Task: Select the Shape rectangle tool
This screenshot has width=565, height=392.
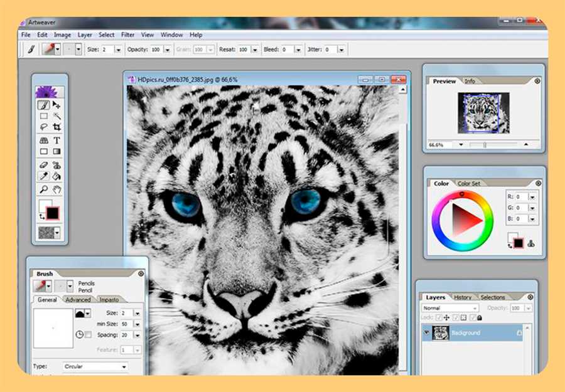Action: point(43,152)
